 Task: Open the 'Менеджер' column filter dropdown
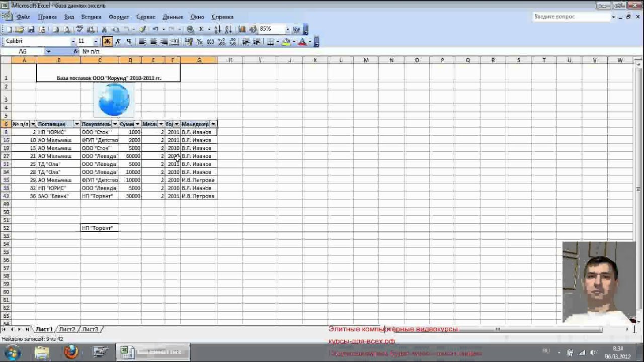tap(213, 124)
